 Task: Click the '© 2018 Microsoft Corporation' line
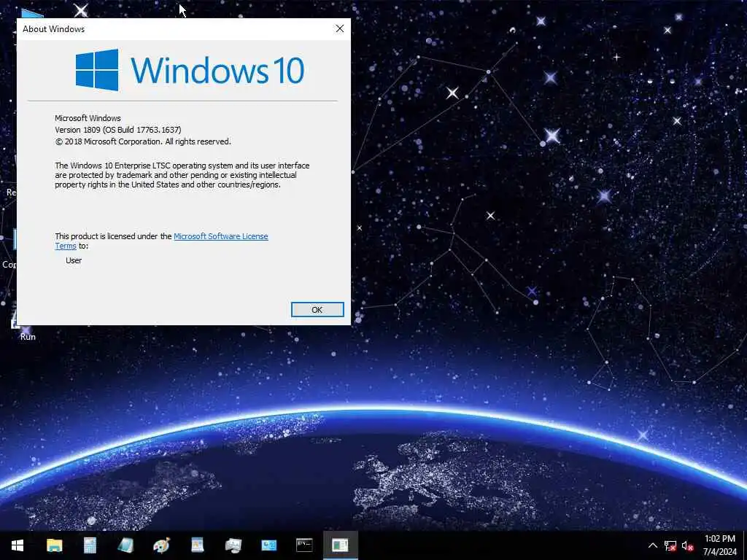[x=143, y=141]
